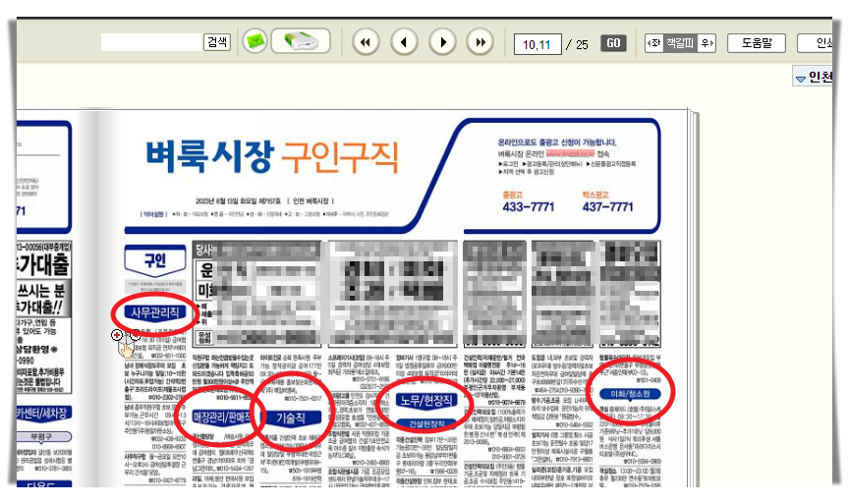
Task: Click the printer device icon button
Action: (301, 41)
